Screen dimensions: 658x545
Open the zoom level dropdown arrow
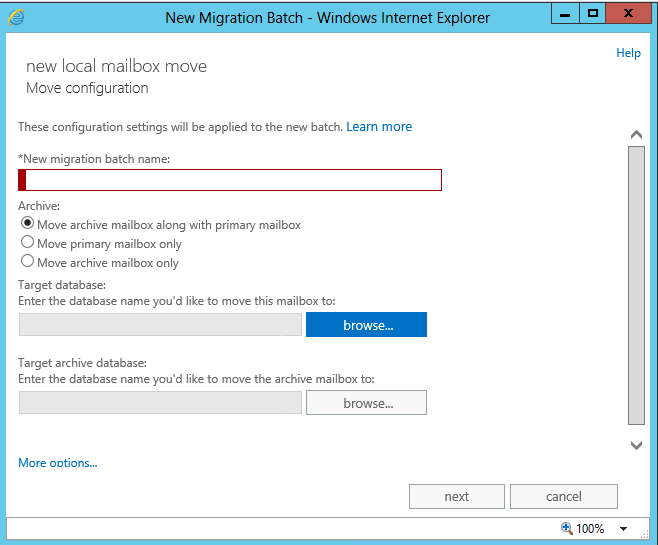point(623,529)
